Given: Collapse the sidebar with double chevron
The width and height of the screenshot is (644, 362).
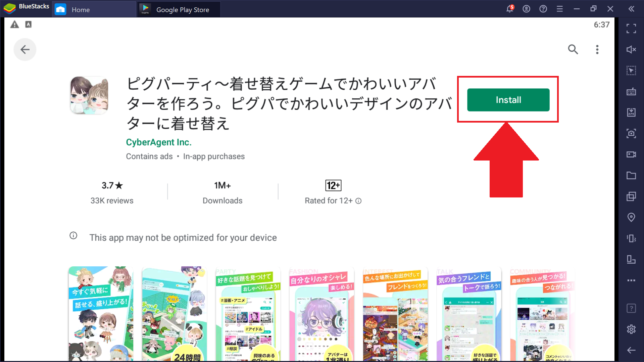Looking at the screenshot, I should (631, 9).
